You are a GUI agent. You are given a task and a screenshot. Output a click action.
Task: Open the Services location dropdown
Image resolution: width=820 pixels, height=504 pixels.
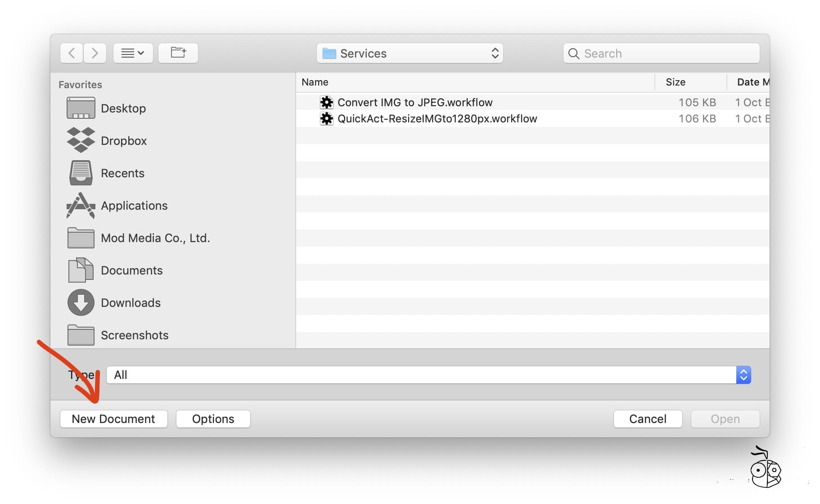[409, 53]
